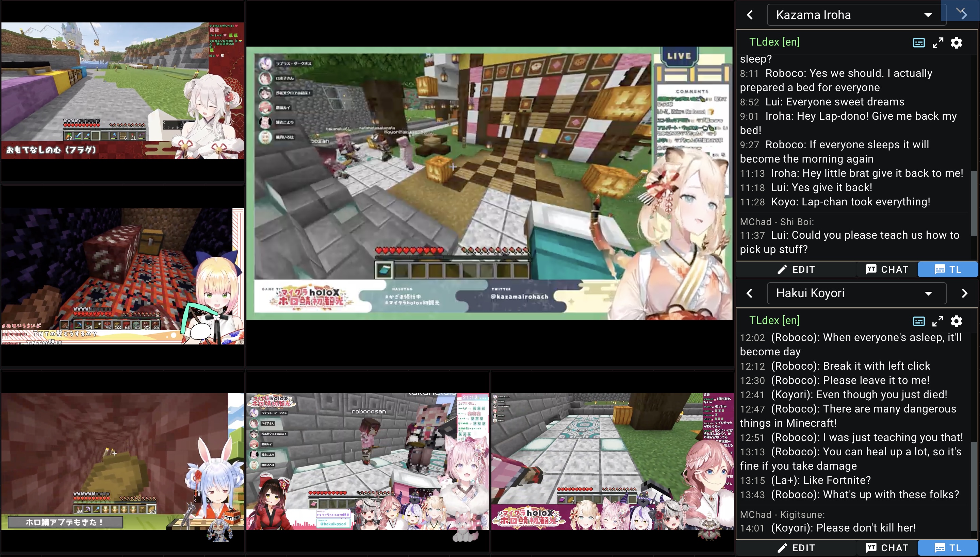Click 'MChad - Kigitsune:' author label
The image size is (980, 557).
point(782,514)
